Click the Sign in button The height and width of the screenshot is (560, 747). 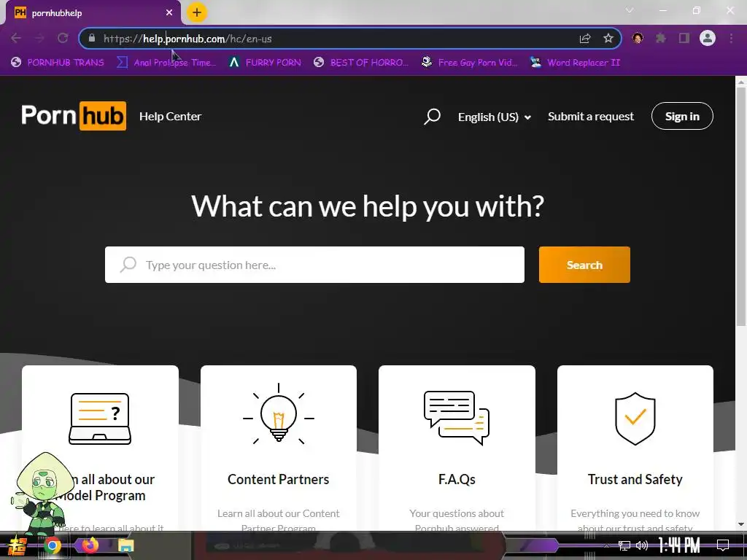tap(682, 116)
